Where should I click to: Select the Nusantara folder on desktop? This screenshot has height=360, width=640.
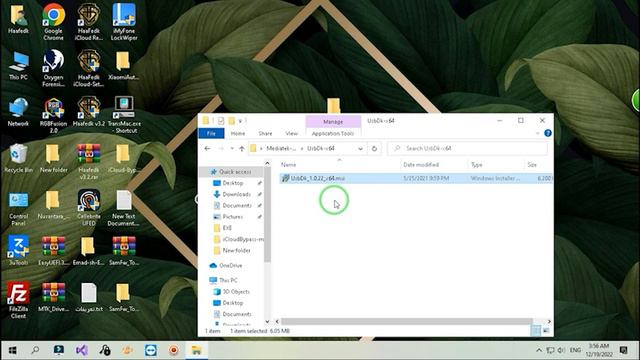[x=53, y=205]
